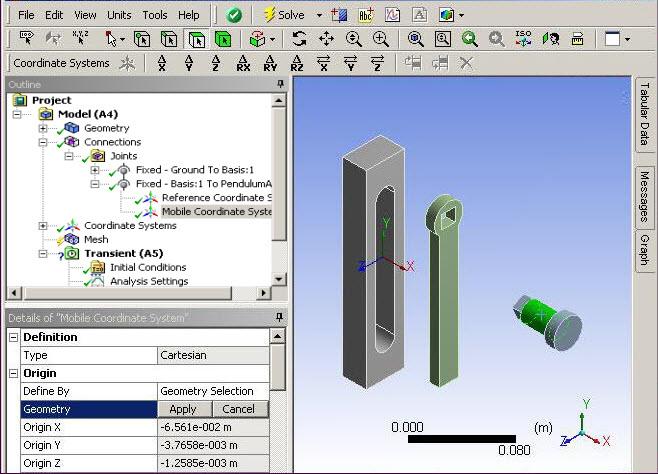
Task: Click the Cancel button for Geometry
Action: pos(238,409)
